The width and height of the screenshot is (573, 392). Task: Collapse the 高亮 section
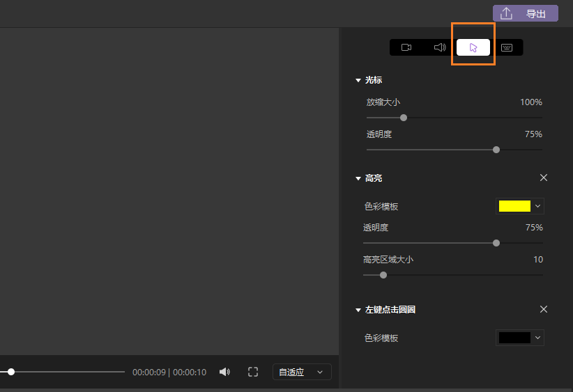coord(358,178)
